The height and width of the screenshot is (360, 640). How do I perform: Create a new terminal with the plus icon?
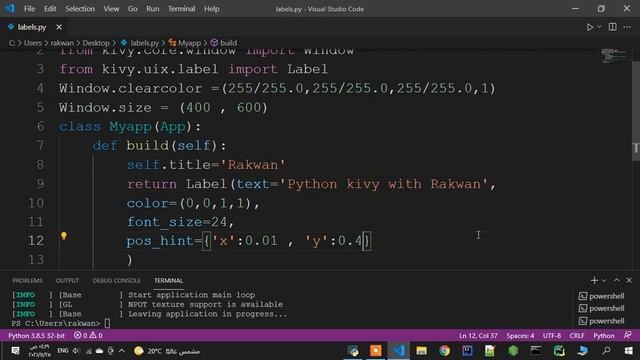click(x=594, y=280)
